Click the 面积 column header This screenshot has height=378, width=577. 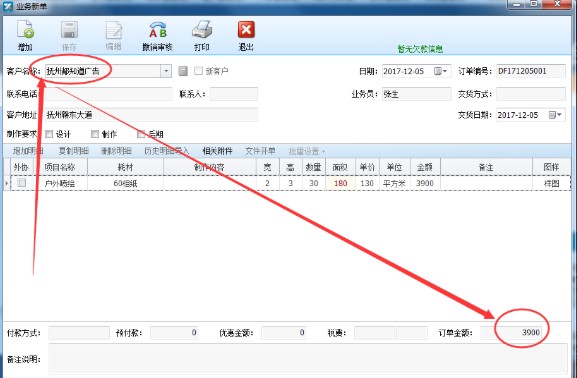click(340, 167)
